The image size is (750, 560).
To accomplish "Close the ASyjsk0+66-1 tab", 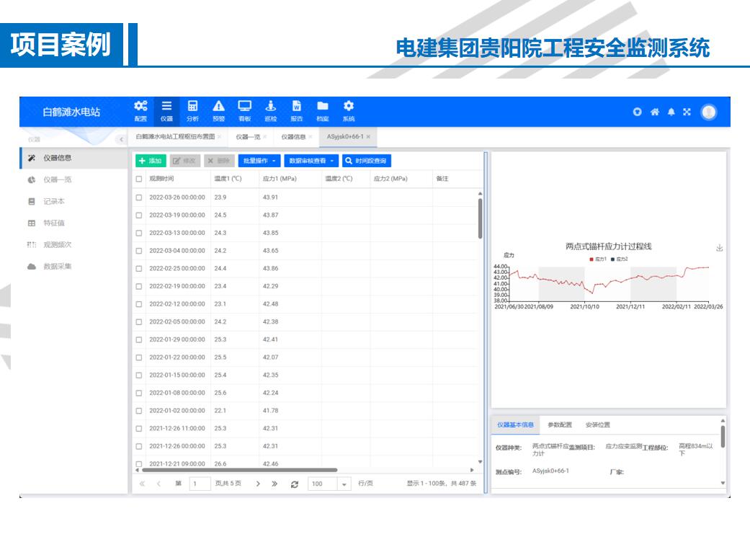I will click(x=368, y=137).
